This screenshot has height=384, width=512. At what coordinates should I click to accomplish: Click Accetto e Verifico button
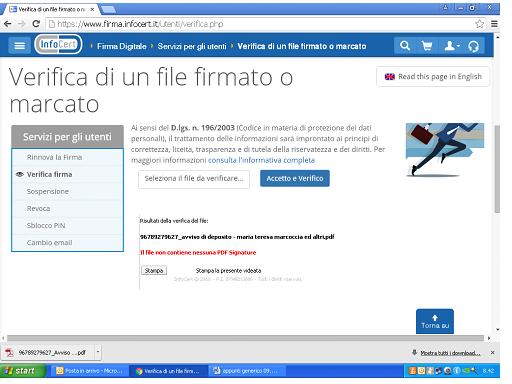pos(295,178)
